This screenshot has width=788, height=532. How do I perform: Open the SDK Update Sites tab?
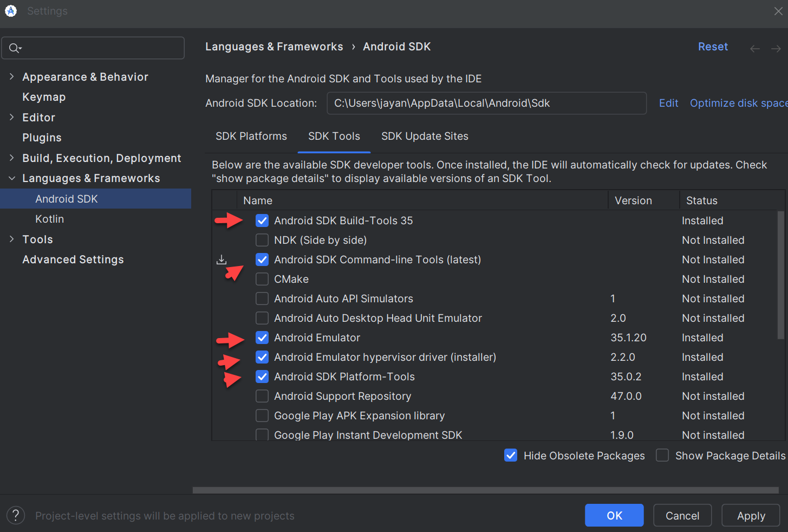click(425, 136)
